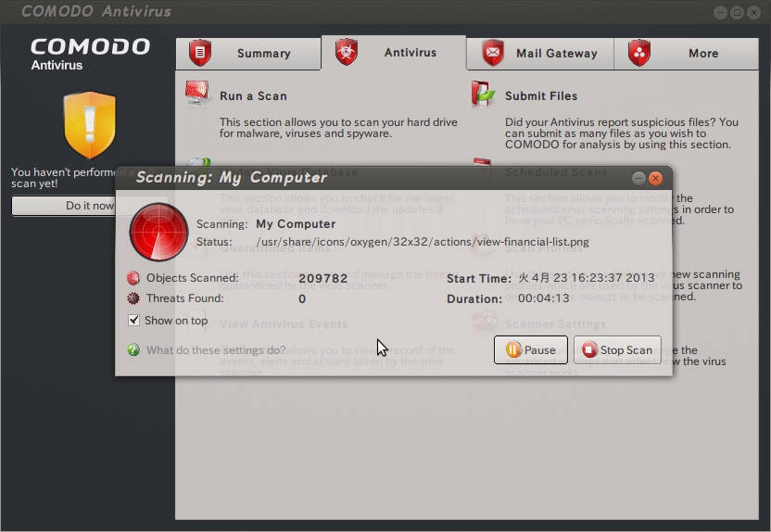Viewport: 771px width, 532px height.
Task: Click the COMODO Antivirus logo
Action: [90, 54]
